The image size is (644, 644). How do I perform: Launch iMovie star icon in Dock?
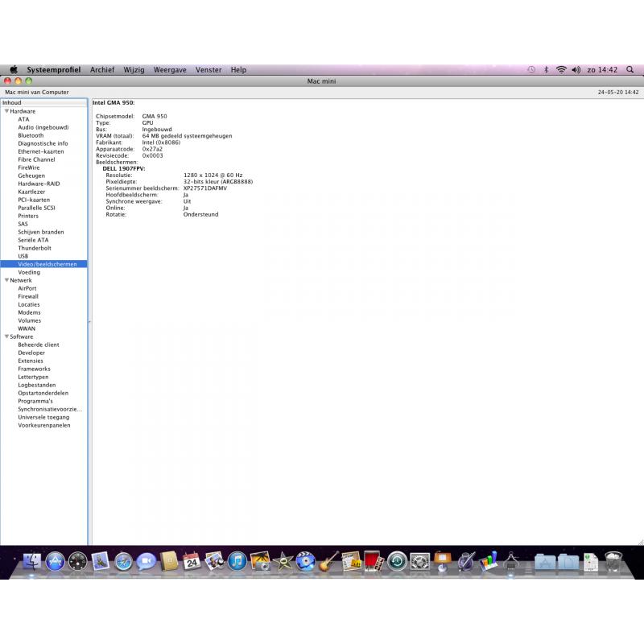[x=283, y=561]
